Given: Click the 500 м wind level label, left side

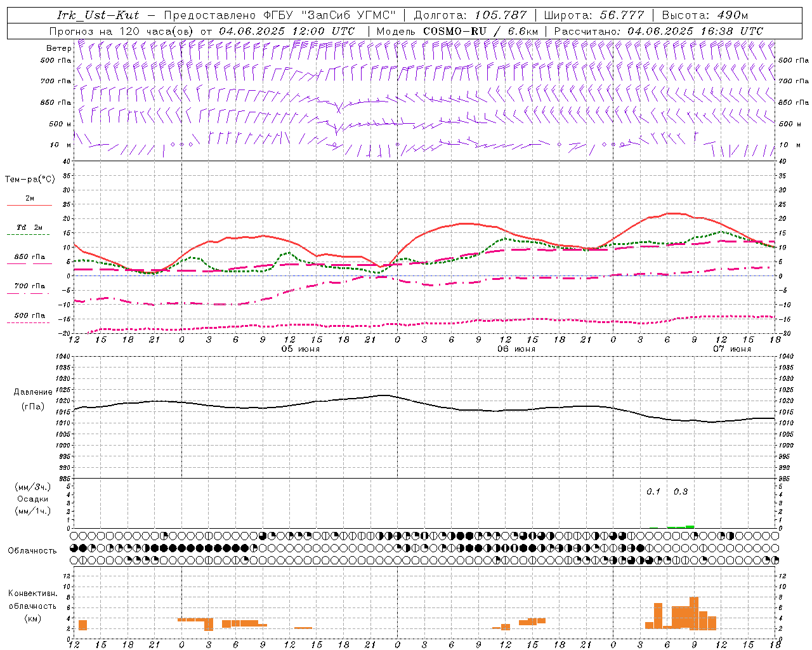Looking at the screenshot, I should [x=60, y=124].
